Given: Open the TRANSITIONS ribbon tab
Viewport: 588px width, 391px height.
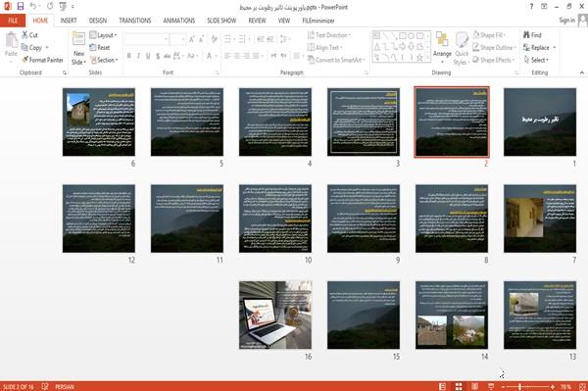Looking at the screenshot, I should 135,21.
